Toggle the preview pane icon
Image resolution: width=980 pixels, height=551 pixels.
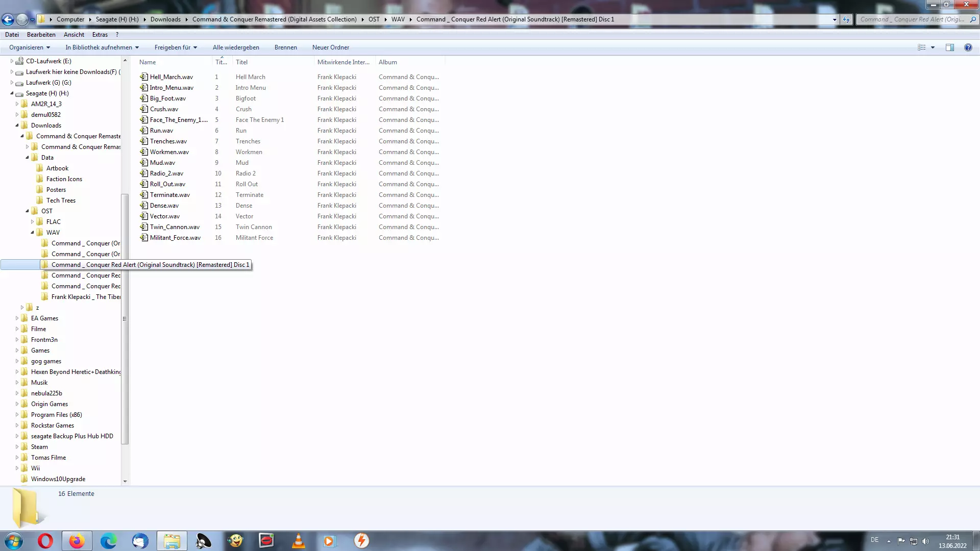[950, 47]
